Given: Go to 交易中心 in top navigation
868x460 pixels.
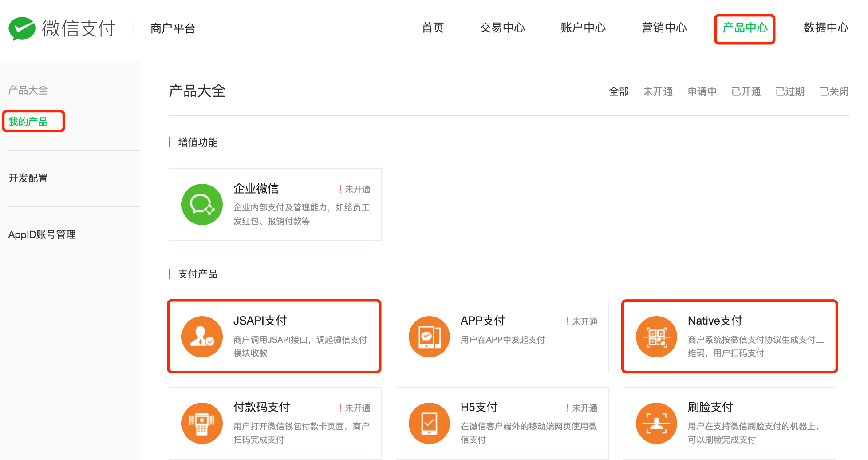Looking at the screenshot, I should 502,28.
